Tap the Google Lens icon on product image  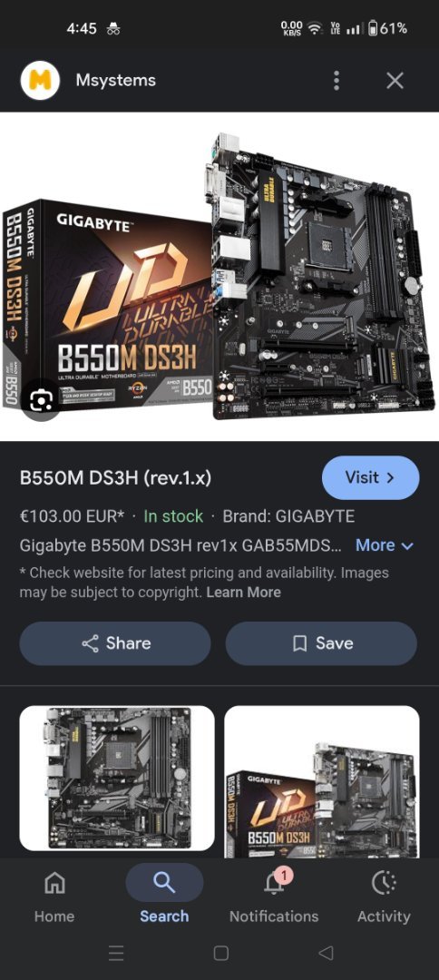41,402
